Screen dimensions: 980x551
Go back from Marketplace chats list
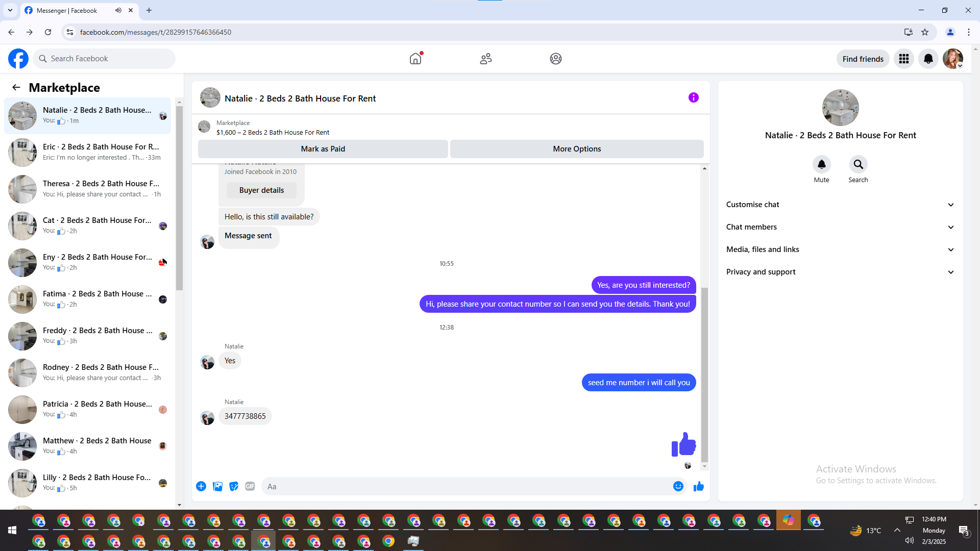(16, 87)
